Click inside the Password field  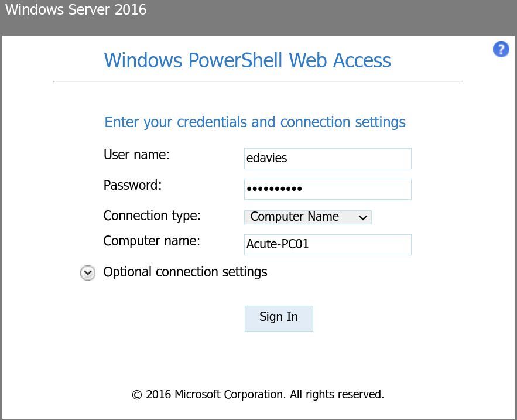pyautogui.click(x=327, y=189)
